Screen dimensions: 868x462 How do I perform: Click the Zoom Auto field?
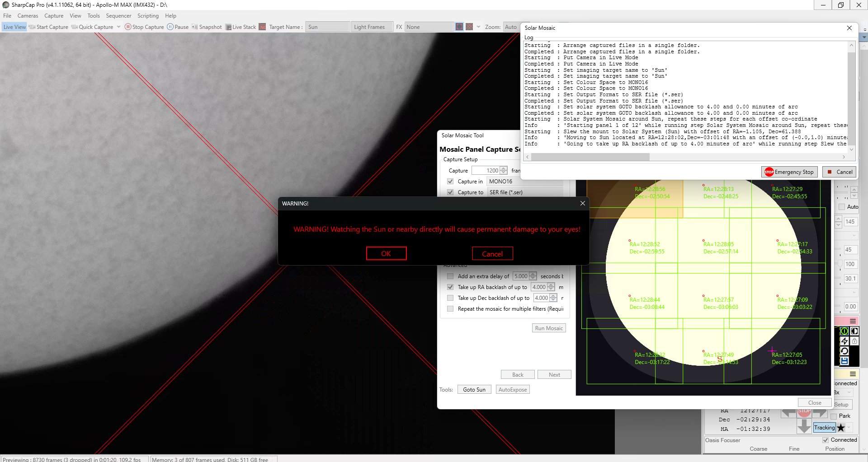[x=511, y=27]
